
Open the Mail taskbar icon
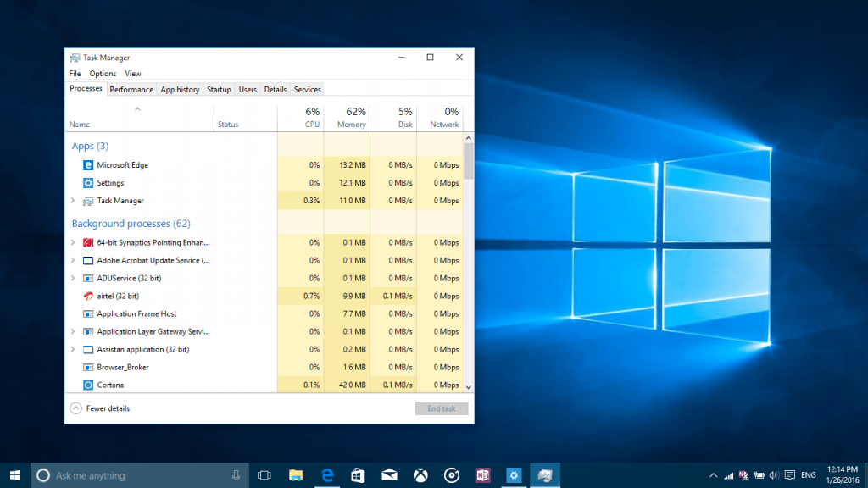tap(389, 475)
